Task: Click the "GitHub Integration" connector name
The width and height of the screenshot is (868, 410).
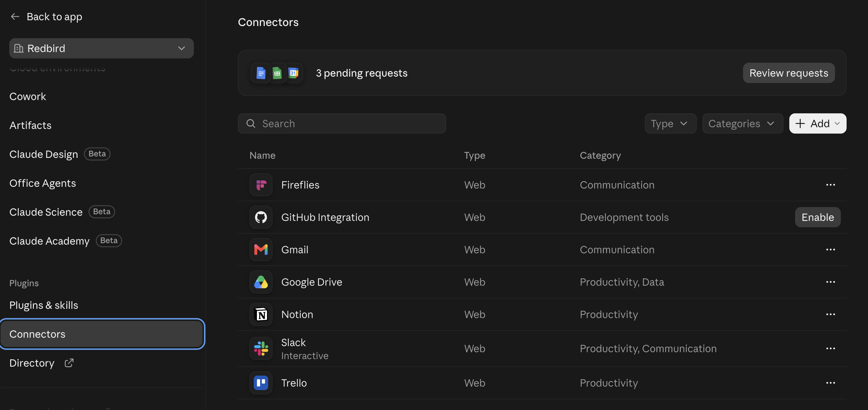Action: pos(325,217)
